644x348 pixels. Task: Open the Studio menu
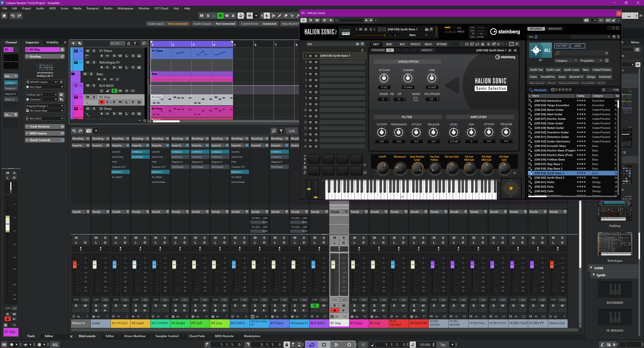tap(108, 8)
